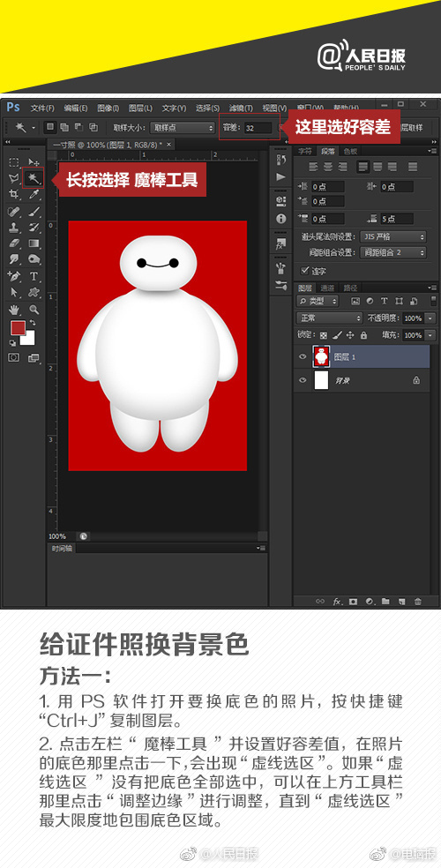The image size is (441, 868).
Task: Select the Horizontal Type tool
Action: 34,276
